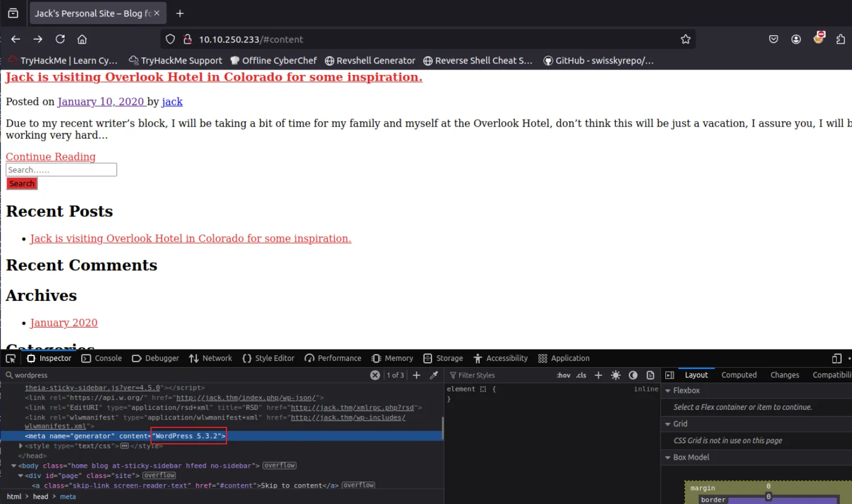Click the Continue Reading link

51,157
